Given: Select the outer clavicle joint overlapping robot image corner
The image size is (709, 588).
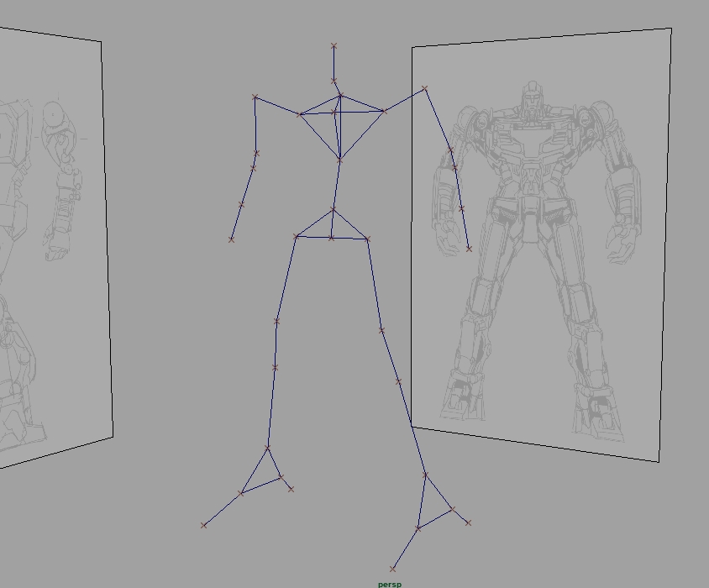Looking at the screenshot, I should pos(424,89).
